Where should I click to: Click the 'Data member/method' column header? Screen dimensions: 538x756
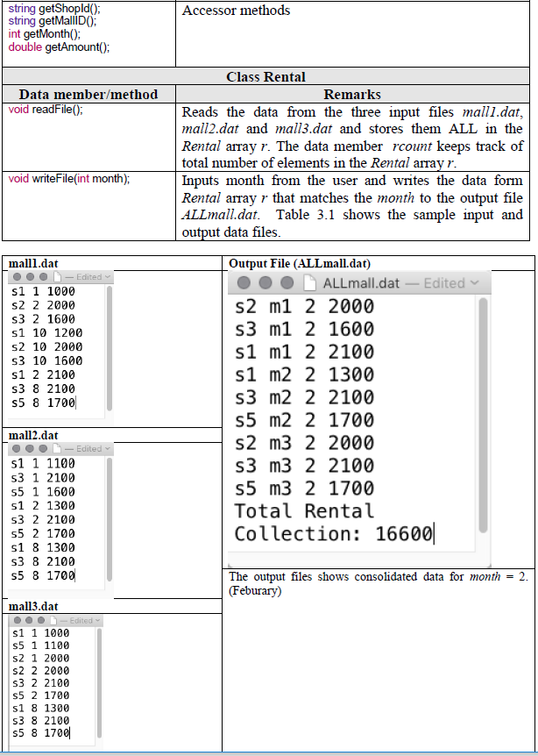[88, 94]
